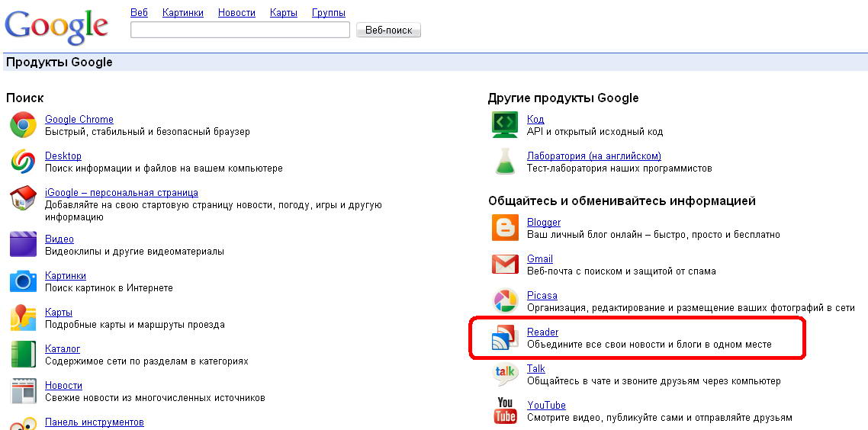The width and height of the screenshot is (868, 430).
Task: Focus the Google search input field
Action: pos(240,30)
